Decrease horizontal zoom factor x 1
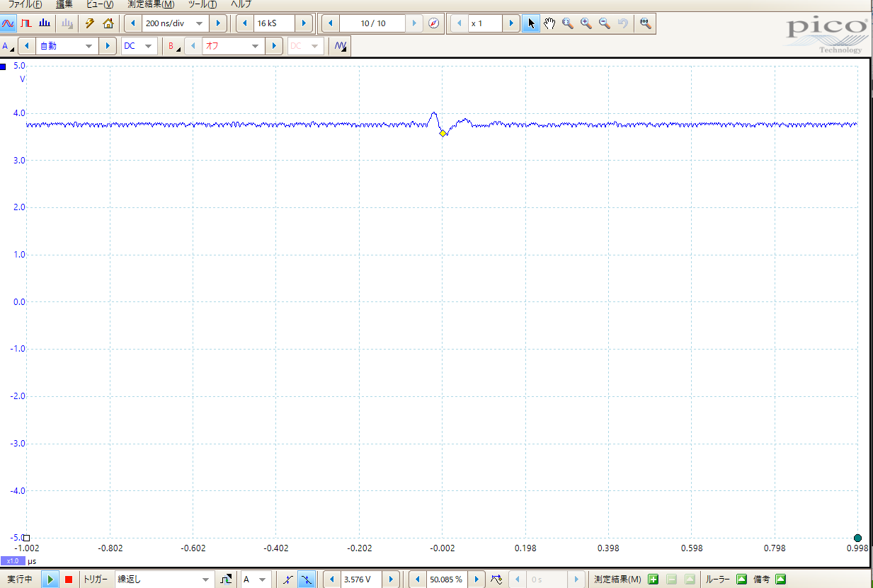Screen dimensions: 873x588 pyautogui.click(x=460, y=23)
